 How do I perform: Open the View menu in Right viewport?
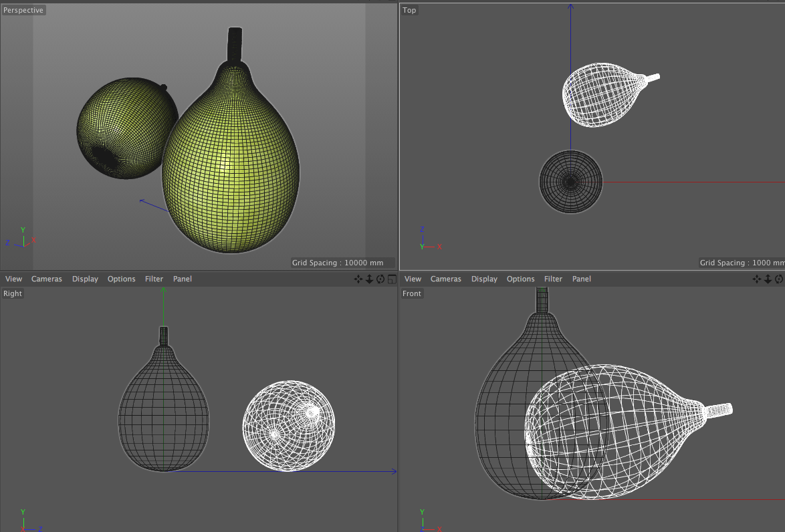pyautogui.click(x=13, y=279)
